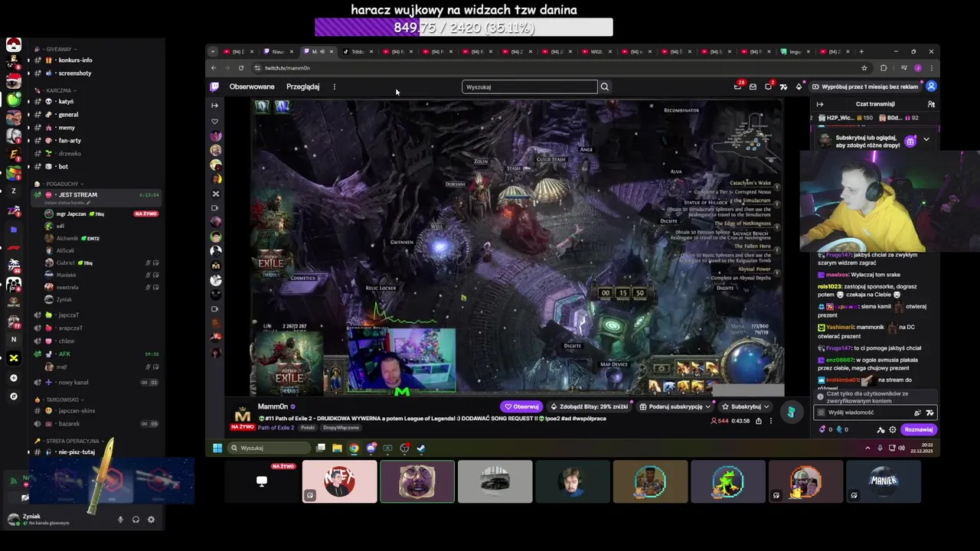The width and height of the screenshot is (980, 551).
Task: Click Discord discover servers compass icon
Action: tap(13, 396)
